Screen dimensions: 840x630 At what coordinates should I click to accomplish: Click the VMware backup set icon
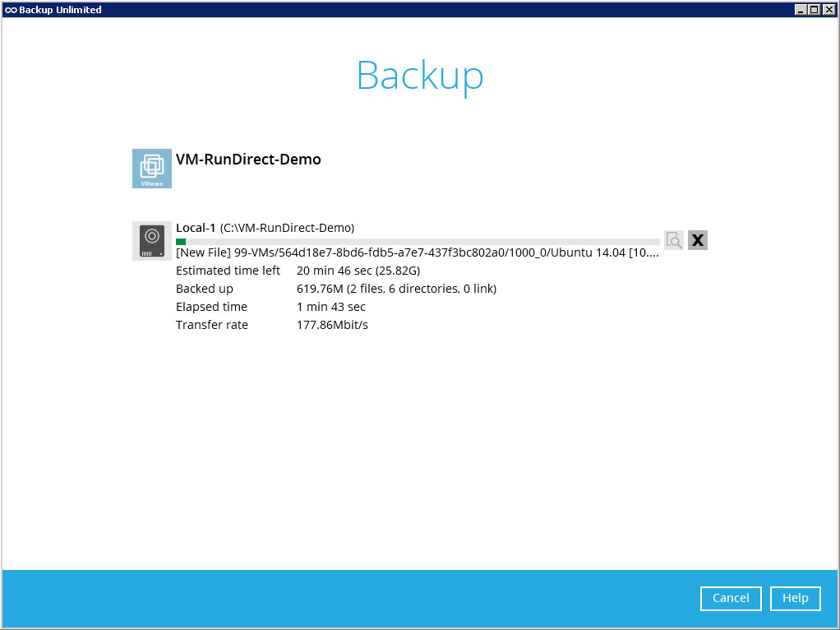pos(152,169)
